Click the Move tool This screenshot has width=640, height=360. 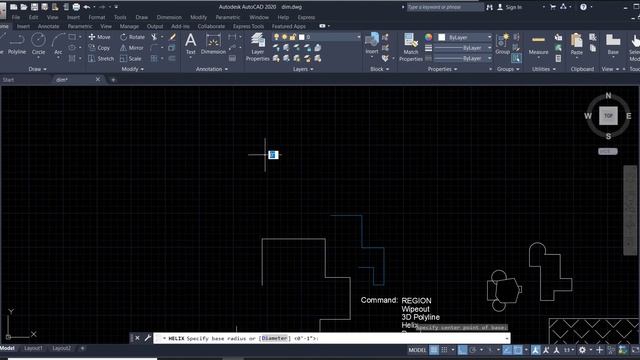[99, 37]
